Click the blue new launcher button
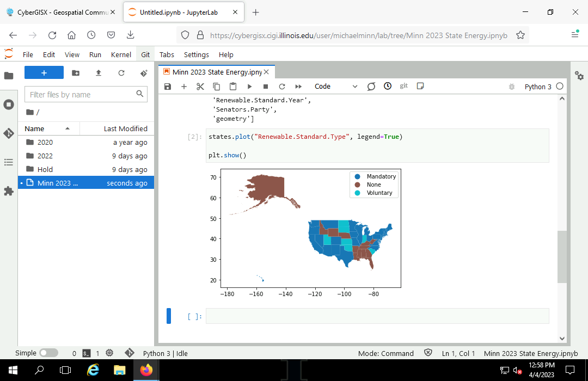Screen dimensions: 588x381 [x=44, y=73]
